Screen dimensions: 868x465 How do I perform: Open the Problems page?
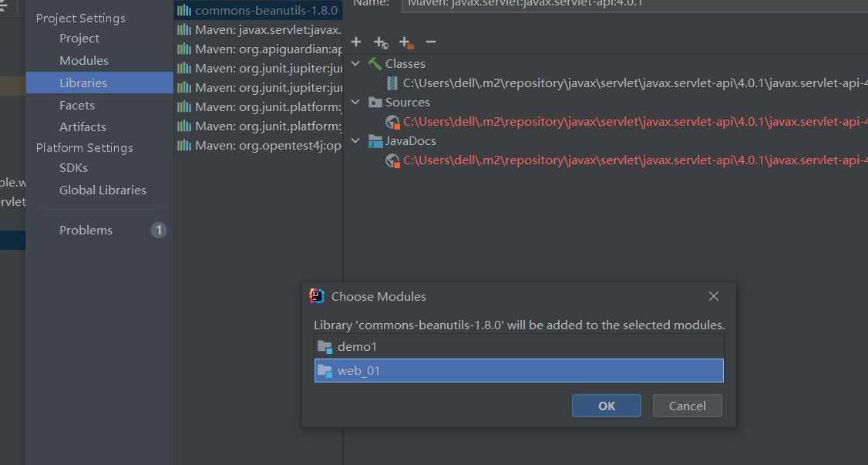(x=86, y=231)
